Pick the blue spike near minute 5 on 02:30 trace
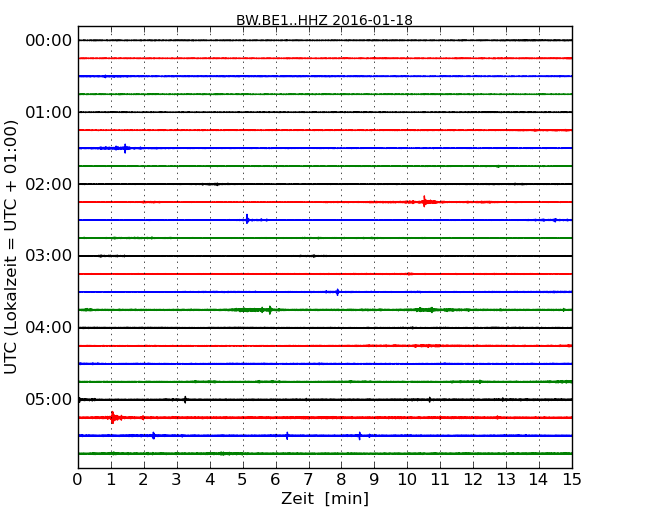This screenshot has height=520, width=650. [247, 219]
